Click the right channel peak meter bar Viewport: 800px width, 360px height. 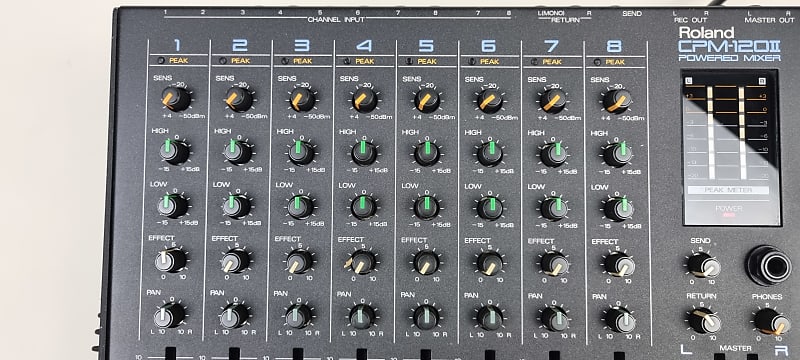tap(742, 133)
